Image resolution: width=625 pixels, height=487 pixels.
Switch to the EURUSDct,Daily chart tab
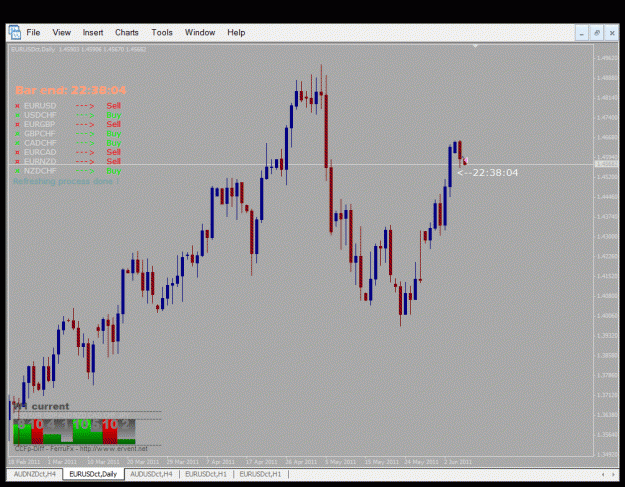(93, 474)
